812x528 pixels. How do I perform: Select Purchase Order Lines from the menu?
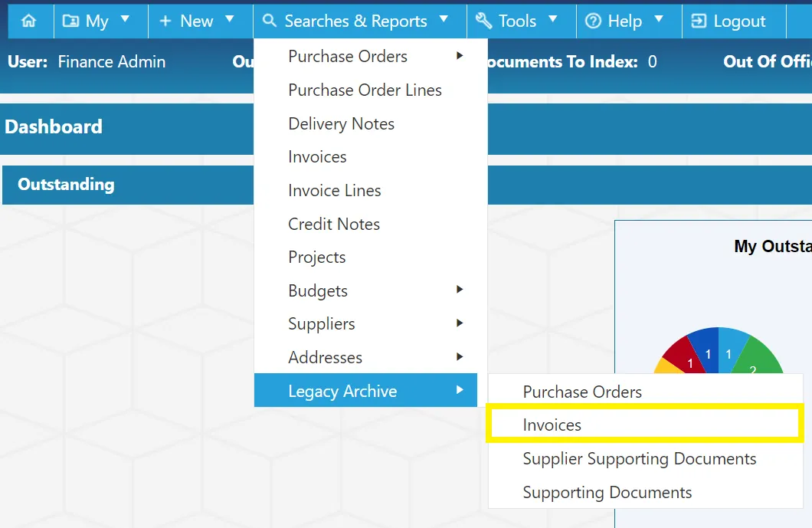(x=365, y=90)
